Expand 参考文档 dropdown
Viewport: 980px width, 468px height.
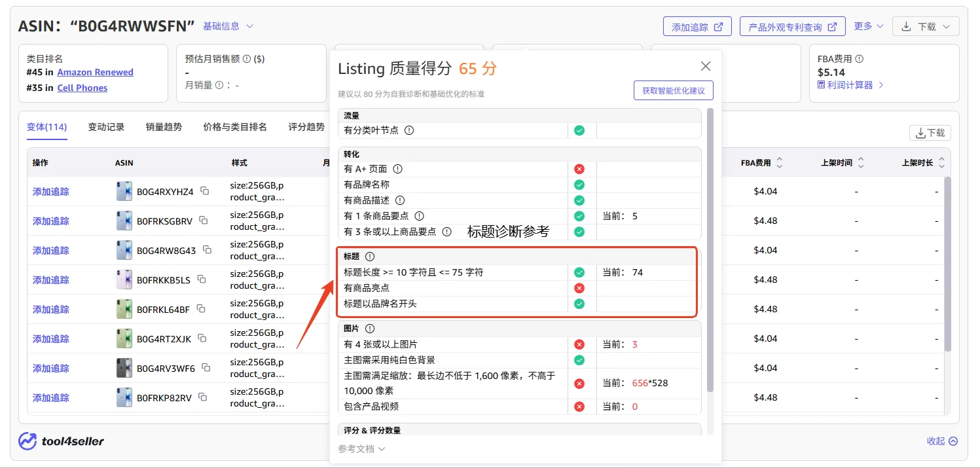pos(361,449)
